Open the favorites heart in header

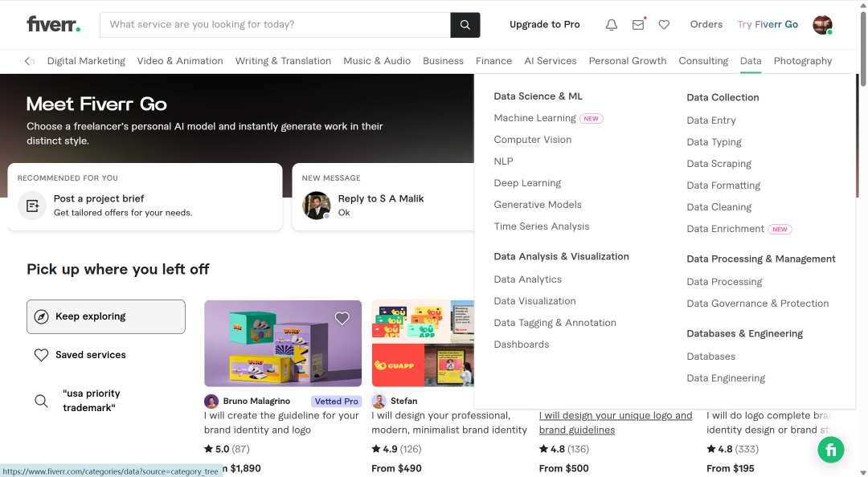[664, 25]
